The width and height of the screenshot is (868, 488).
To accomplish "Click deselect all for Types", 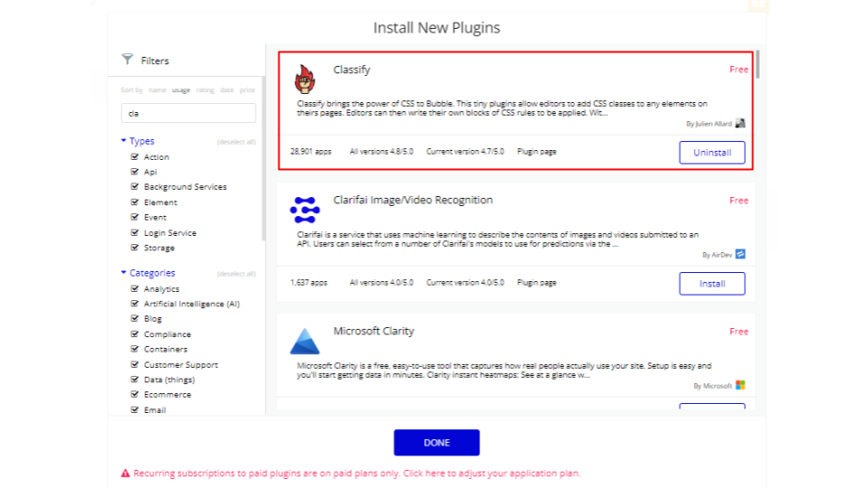I will (x=236, y=142).
